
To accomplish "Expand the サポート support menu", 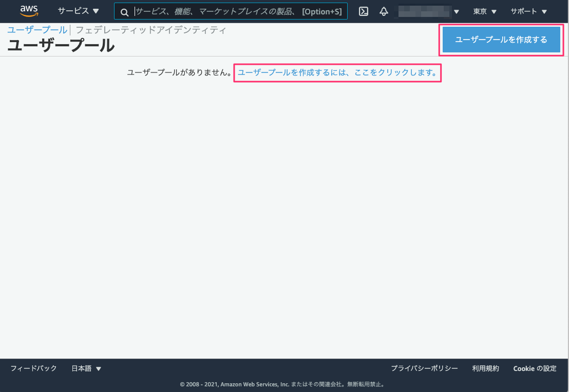I will 529,11.
